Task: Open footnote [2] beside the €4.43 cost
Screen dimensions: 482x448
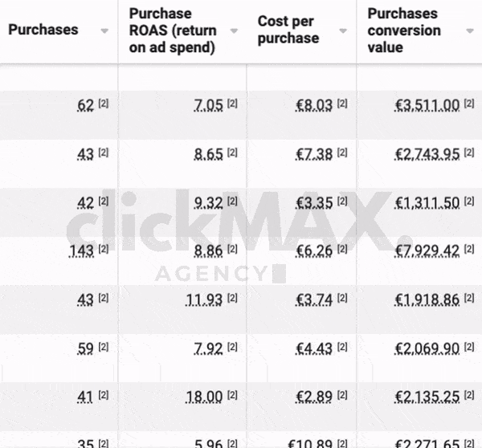Action: [x=342, y=347]
